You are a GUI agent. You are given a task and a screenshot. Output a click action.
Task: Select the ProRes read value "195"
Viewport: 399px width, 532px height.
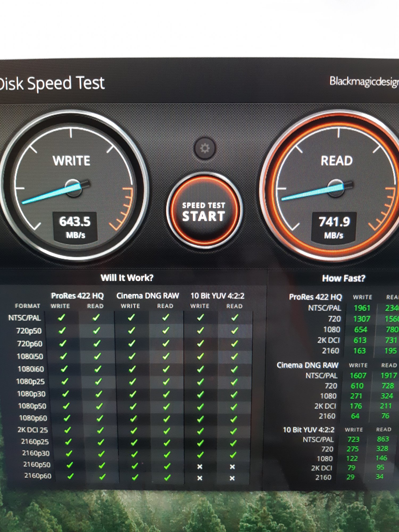tap(390, 351)
